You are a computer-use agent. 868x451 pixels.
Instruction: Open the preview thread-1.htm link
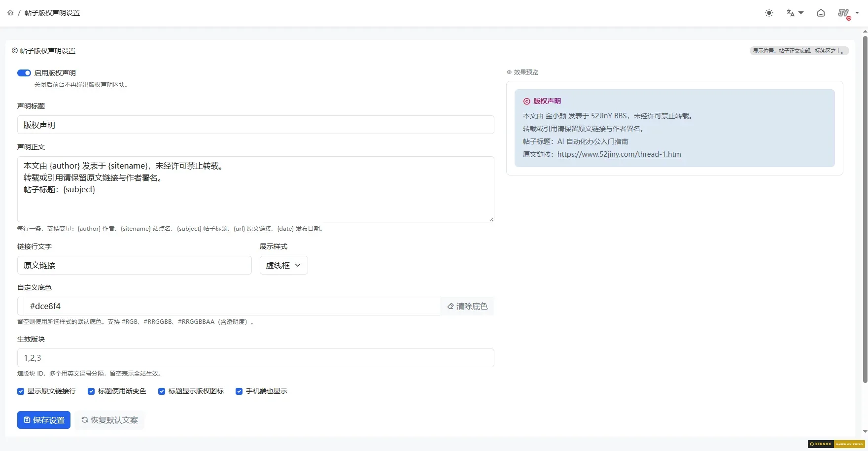[x=619, y=154]
